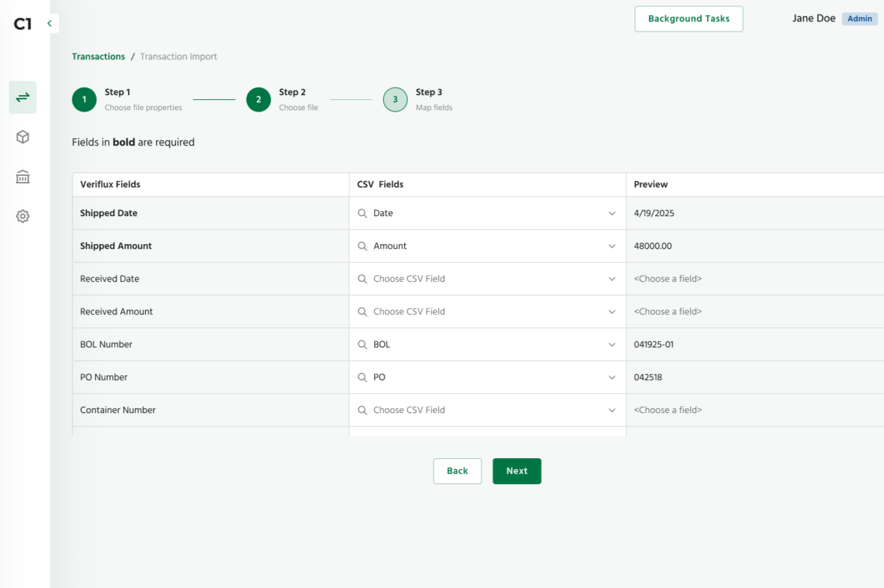Click Choose CSV Field for Received Amount

(487, 312)
